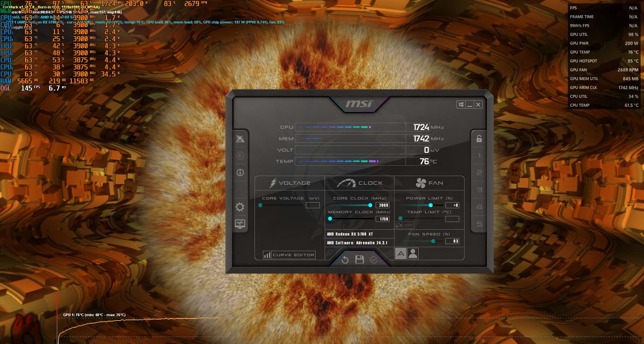Click the VOLTAGE section header

tap(290, 183)
